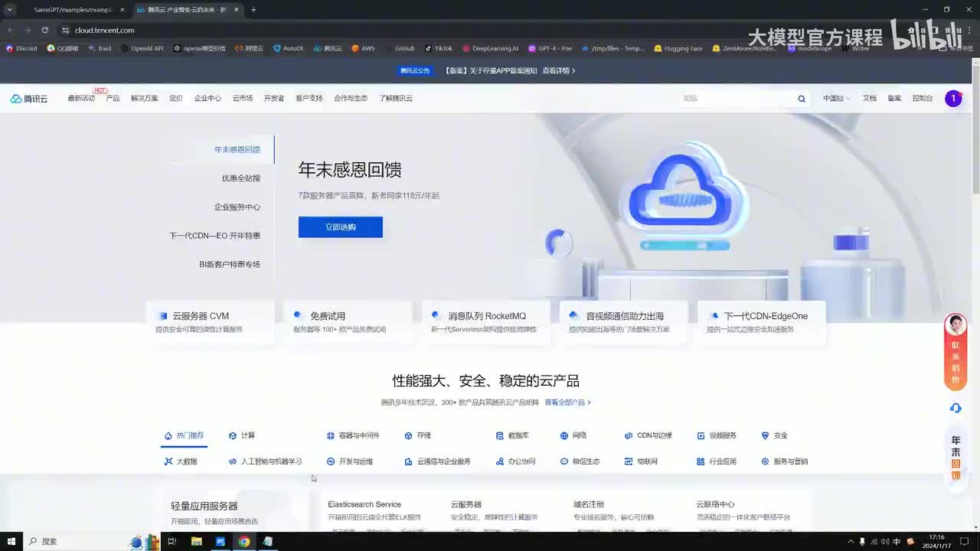Open File Explorer from the taskbar
The image size is (980, 551).
pyautogui.click(x=197, y=541)
